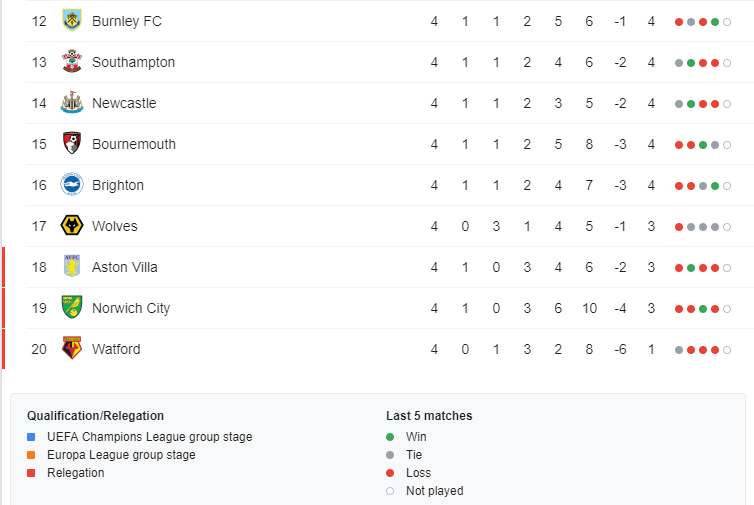Click the Bournemouth club crest
Image resolution: width=754 pixels, height=505 pixels.
(72, 143)
